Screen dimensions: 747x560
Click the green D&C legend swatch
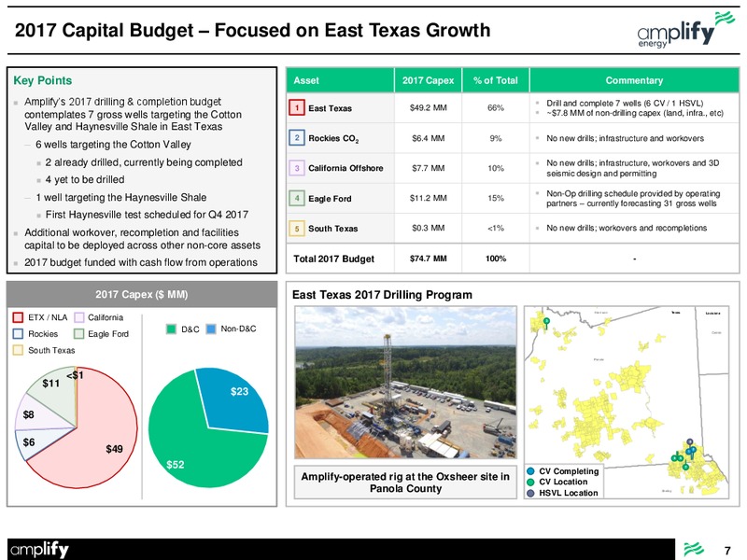[172, 329]
